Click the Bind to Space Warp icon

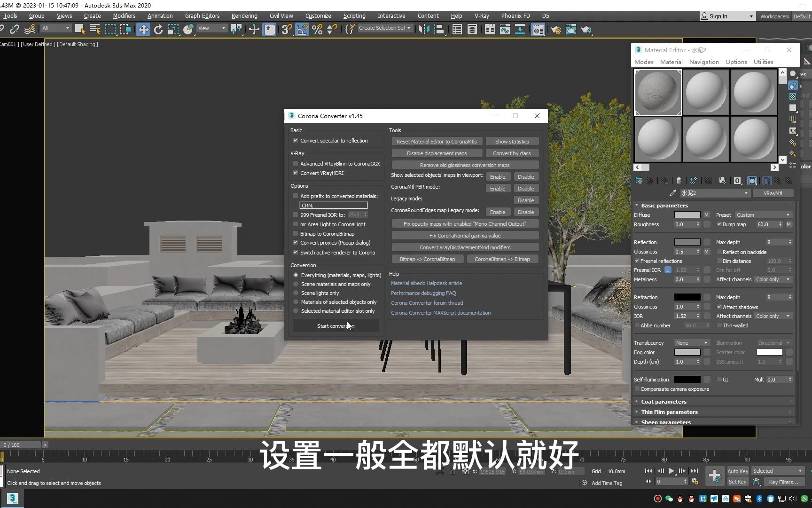(30, 30)
